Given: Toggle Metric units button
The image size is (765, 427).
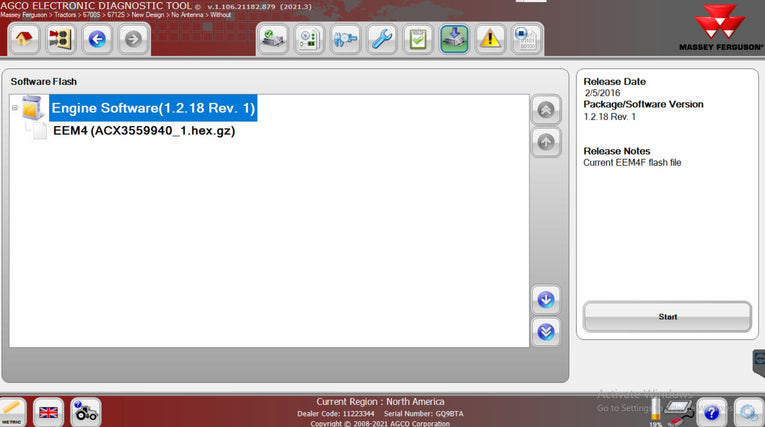Looking at the screenshot, I should (12, 411).
